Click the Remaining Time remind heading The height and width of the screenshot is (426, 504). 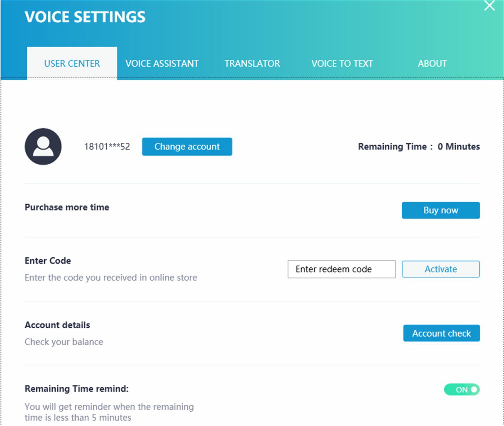[x=77, y=389]
